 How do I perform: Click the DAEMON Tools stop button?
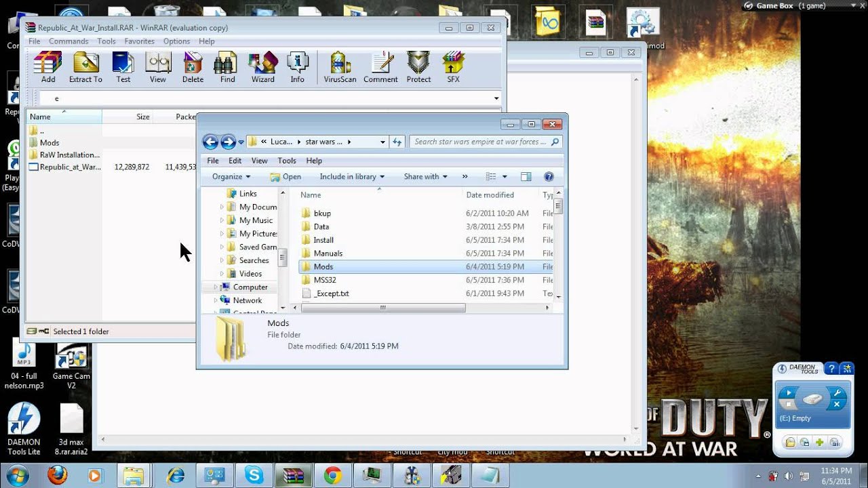coord(788,405)
